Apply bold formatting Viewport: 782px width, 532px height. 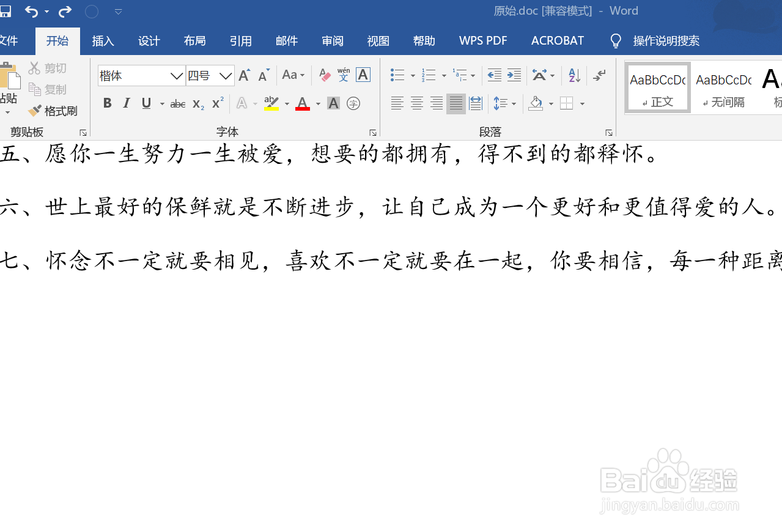tap(108, 103)
